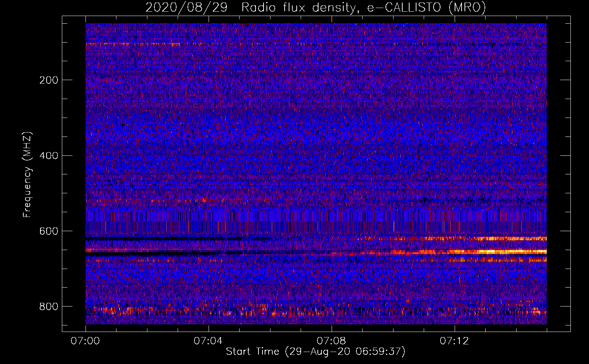Click the 800 frequency tick label

pos(49,306)
